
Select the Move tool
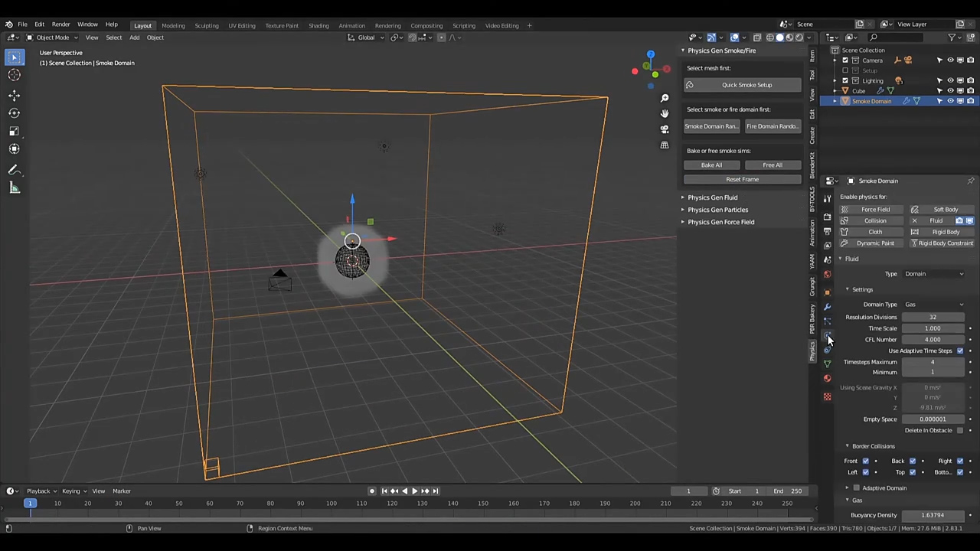click(14, 95)
